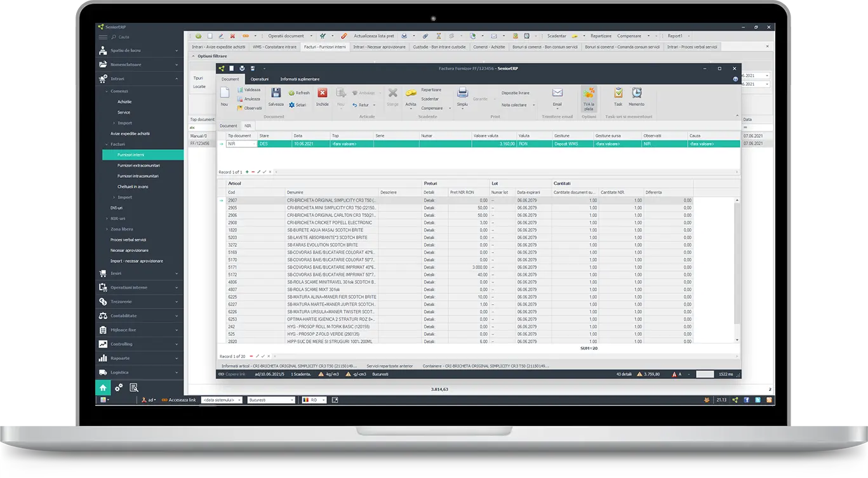Click the Sterge delete X icon
868x478 pixels.
point(393,93)
